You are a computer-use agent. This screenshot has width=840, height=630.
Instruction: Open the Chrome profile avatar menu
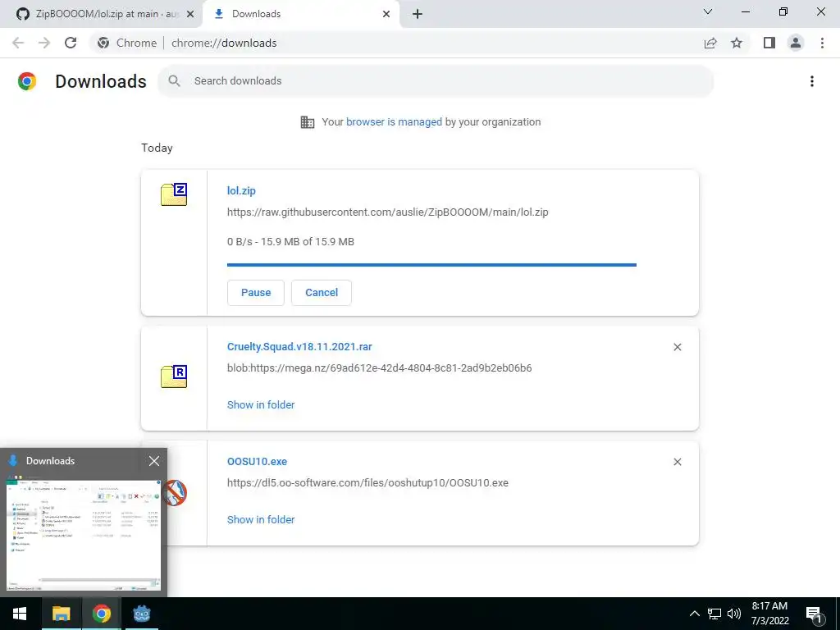coord(796,43)
